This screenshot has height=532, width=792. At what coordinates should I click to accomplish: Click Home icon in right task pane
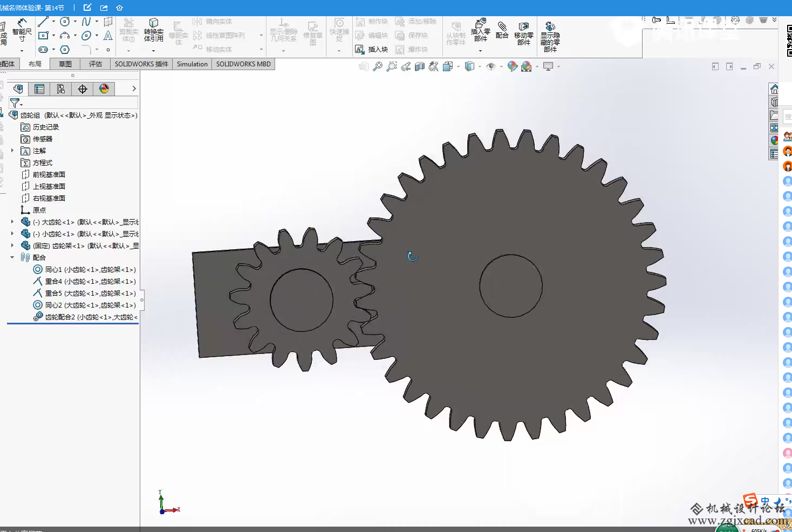(x=774, y=89)
